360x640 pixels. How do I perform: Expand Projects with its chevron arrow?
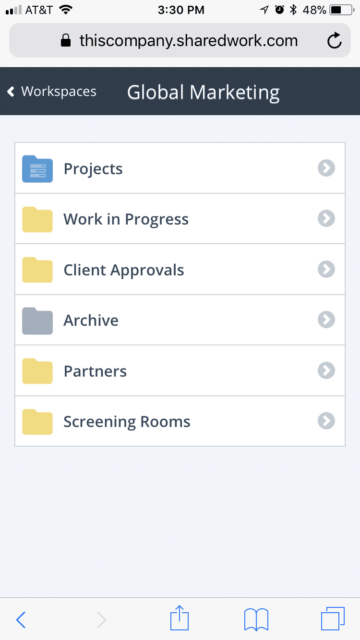coord(326,168)
